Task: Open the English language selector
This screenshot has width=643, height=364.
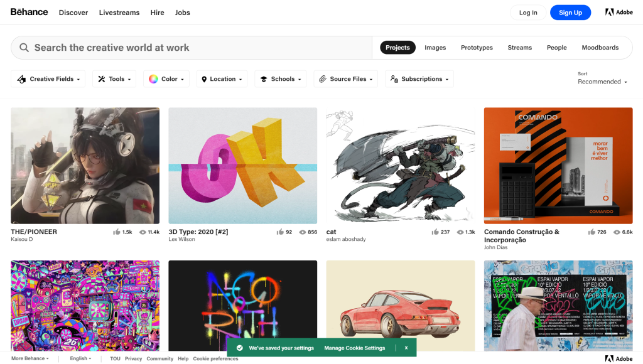Action: pyautogui.click(x=80, y=358)
